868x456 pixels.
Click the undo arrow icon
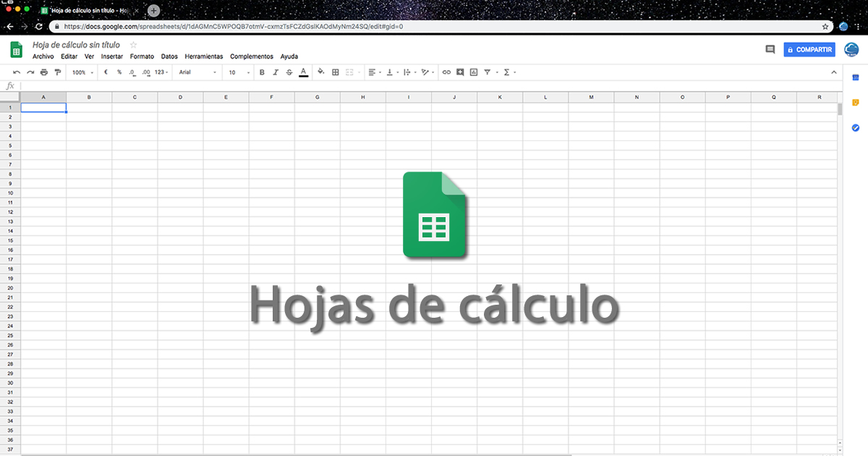coord(17,72)
